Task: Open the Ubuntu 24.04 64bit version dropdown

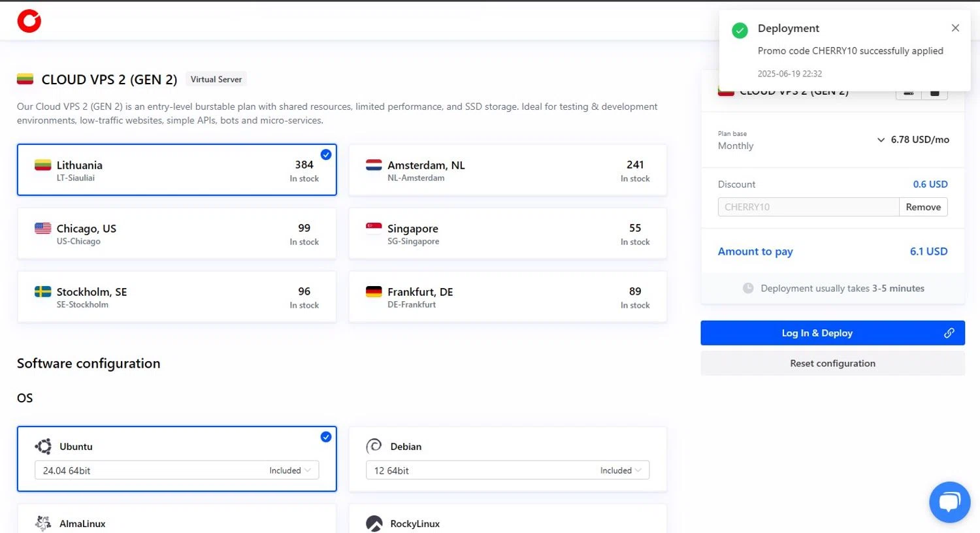Action: point(177,470)
